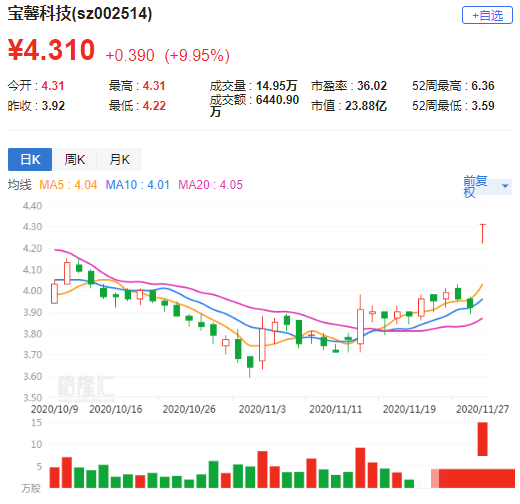520x504 pixels.
Task: Click the percentage change (+9.95%)
Action: 197,55
